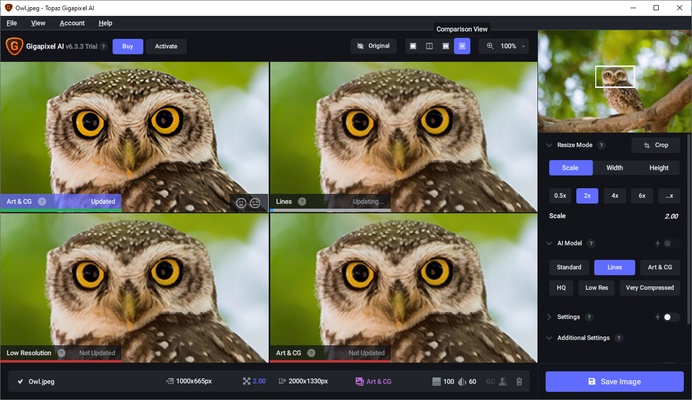Viewport: 692px width, 400px height.
Task: Collapse the Additional Settings section
Action: point(549,338)
